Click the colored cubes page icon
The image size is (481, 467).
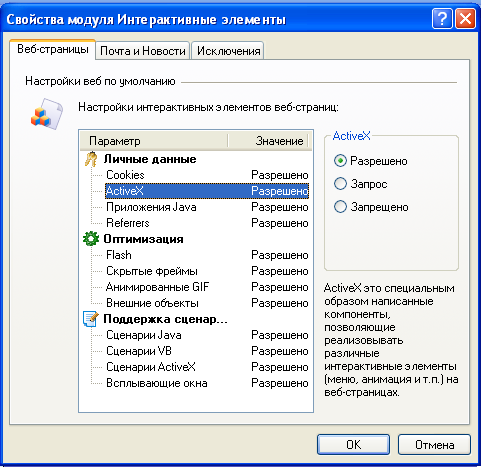tap(47, 114)
